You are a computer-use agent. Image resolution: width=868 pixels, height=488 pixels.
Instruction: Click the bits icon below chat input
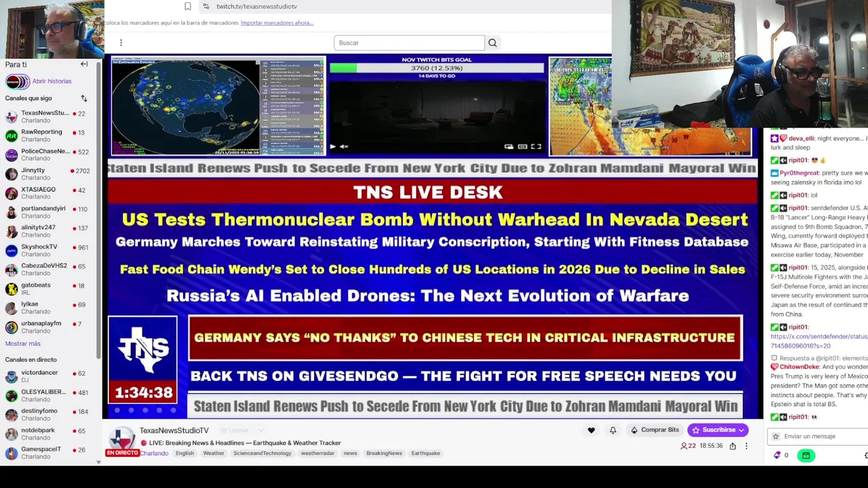point(777,455)
